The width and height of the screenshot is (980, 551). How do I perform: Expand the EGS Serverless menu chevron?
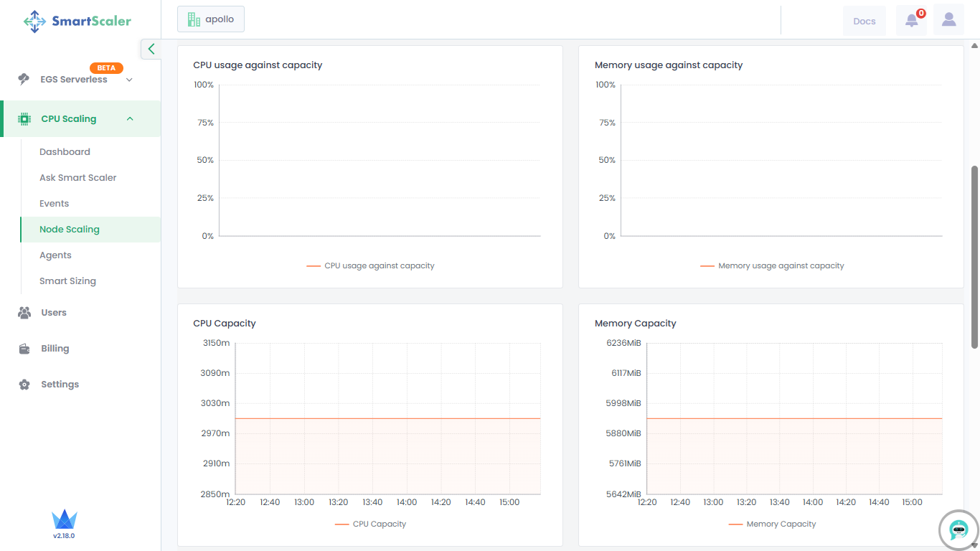click(x=129, y=80)
